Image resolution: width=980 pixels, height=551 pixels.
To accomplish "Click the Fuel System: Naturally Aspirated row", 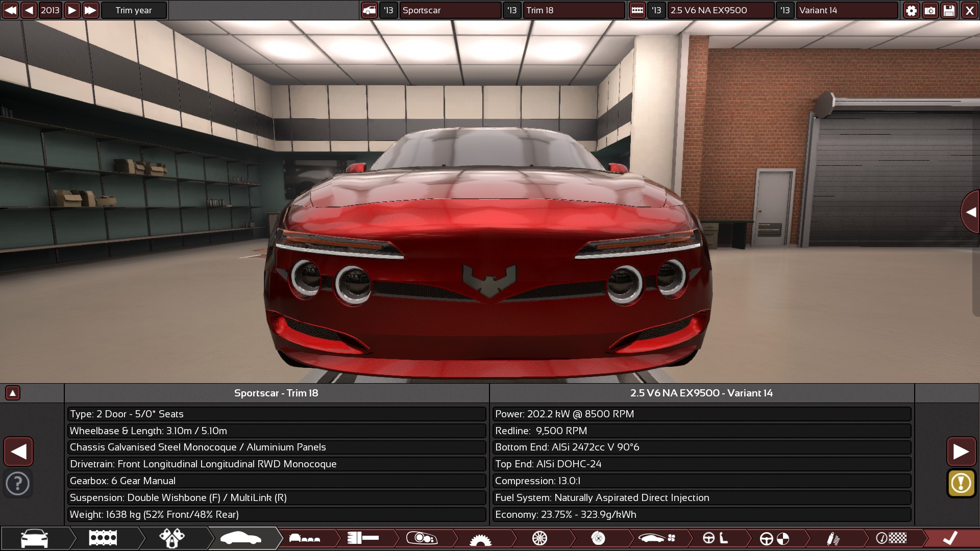I will click(702, 498).
